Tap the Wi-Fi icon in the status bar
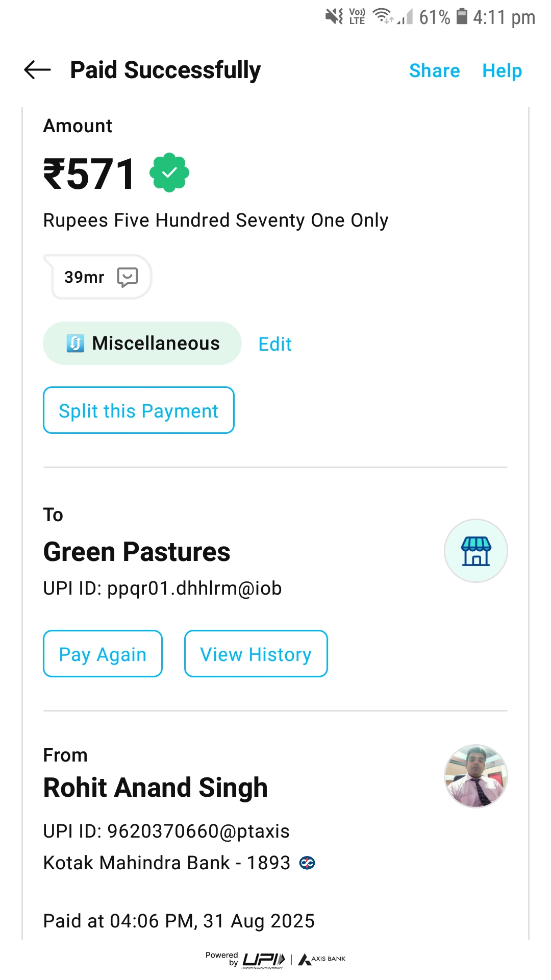 point(383,16)
